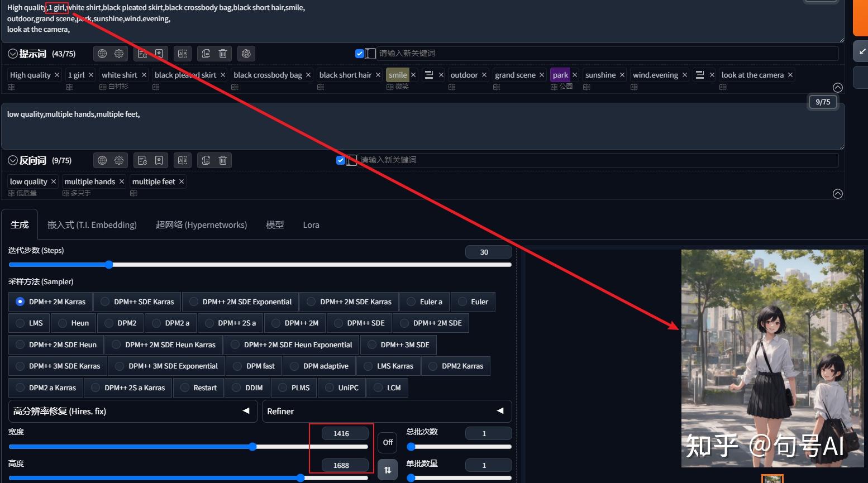Click the ChatGPT icon in prompt toolbar
868x483 pixels.
click(246, 53)
